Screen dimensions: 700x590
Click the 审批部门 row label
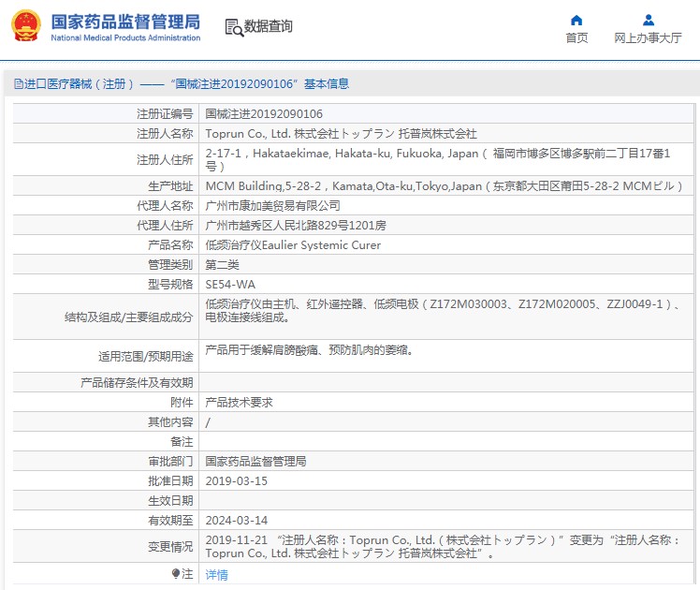point(170,462)
